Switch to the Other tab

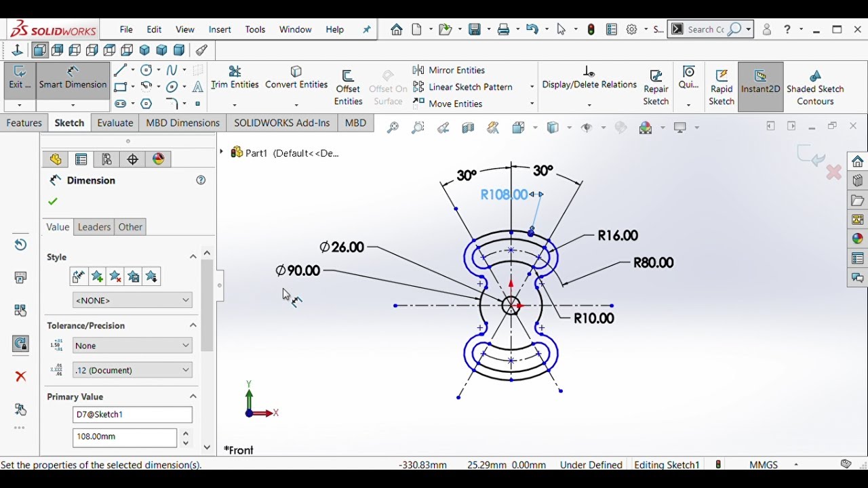click(x=130, y=227)
